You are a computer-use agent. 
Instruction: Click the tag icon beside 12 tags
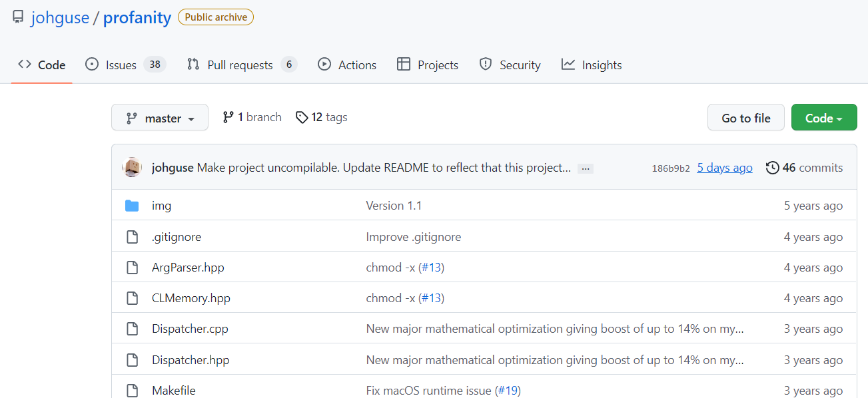302,118
